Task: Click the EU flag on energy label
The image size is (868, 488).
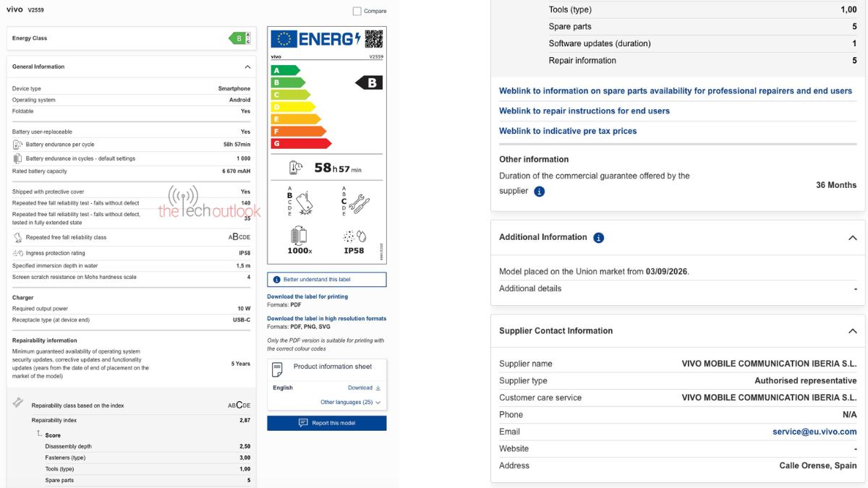Action: pyautogui.click(x=283, y=39)
